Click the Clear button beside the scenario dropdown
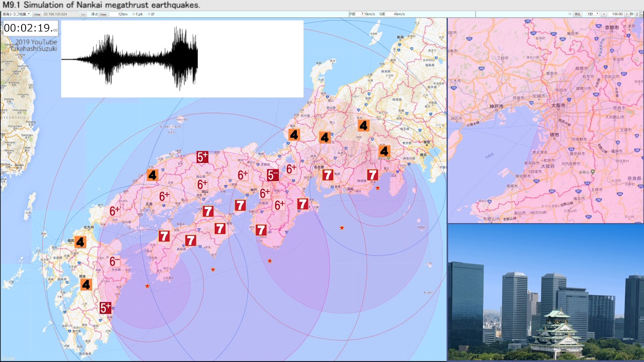The image size is (644, 362). click(x=37, y=14)
